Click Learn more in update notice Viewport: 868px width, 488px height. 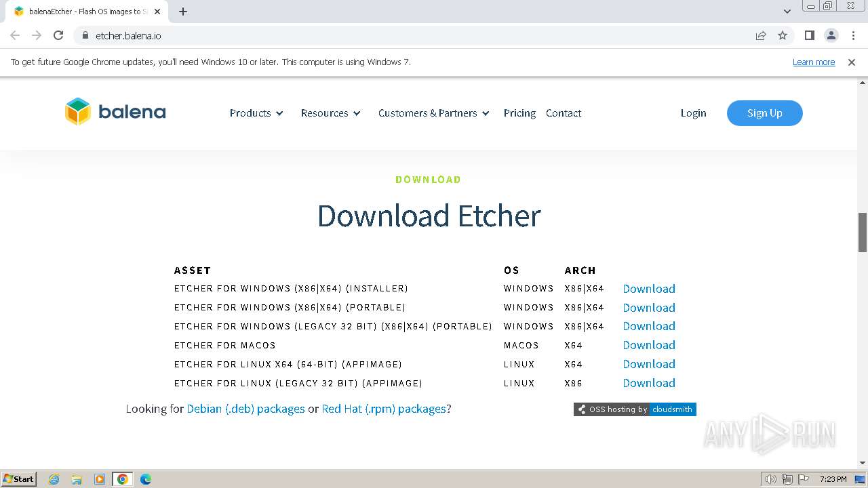coord(814,62)
